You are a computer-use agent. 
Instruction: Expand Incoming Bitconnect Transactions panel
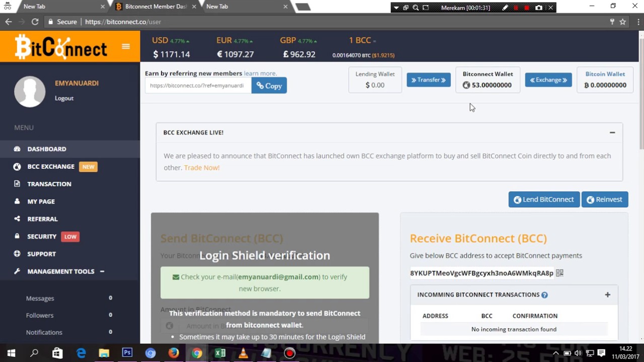click(607, 295)
